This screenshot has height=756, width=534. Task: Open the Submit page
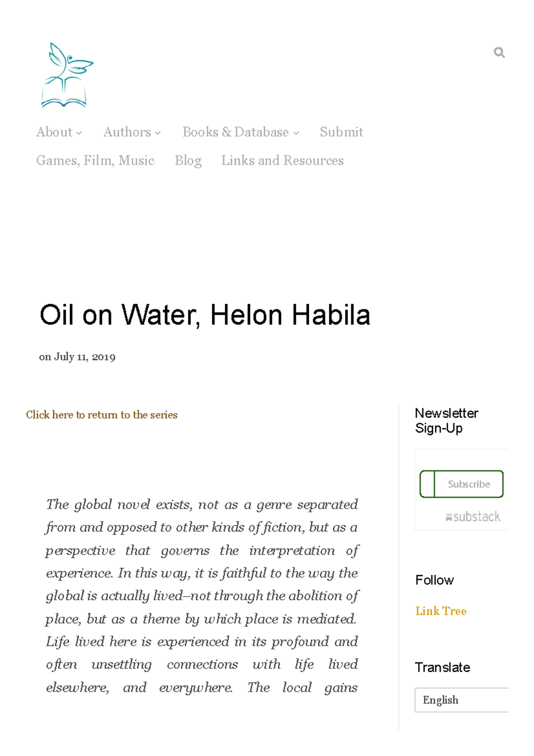click(341, 132)
